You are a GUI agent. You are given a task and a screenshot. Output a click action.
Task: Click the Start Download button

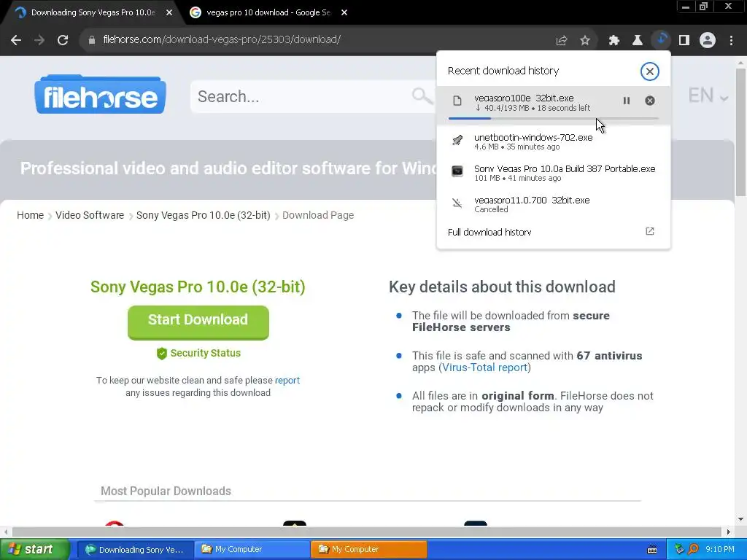pos(198,322)
